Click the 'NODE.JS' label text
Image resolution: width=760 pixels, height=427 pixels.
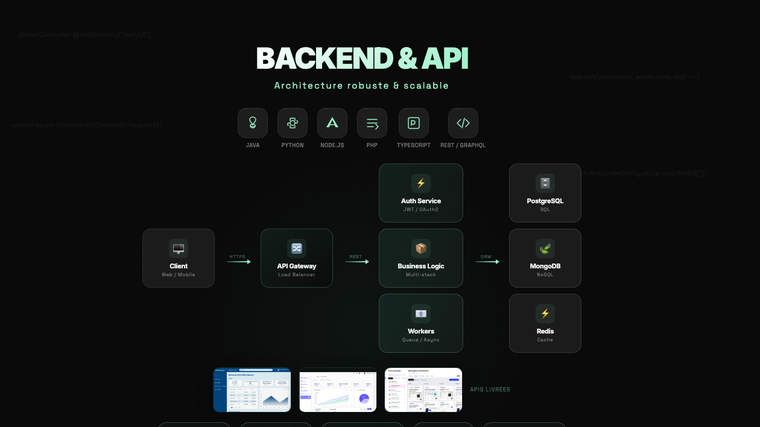pyautogui.click(x=332, y=145)
